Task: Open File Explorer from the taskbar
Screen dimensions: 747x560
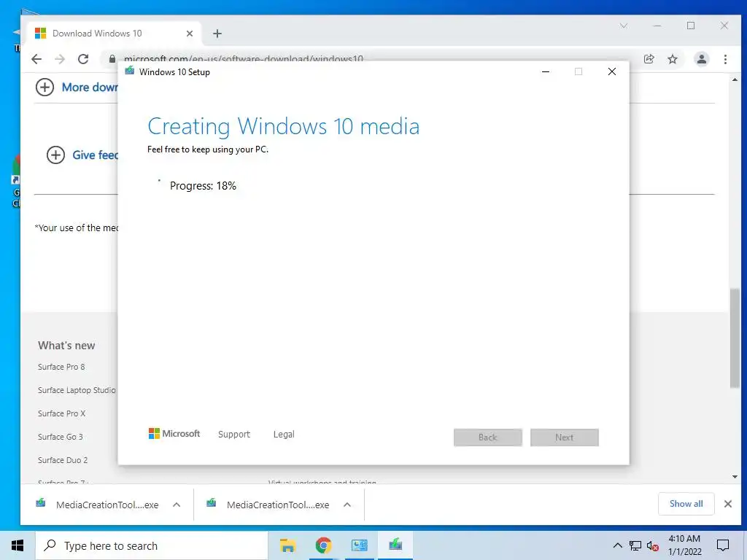Action: click(x=287, y=545)
